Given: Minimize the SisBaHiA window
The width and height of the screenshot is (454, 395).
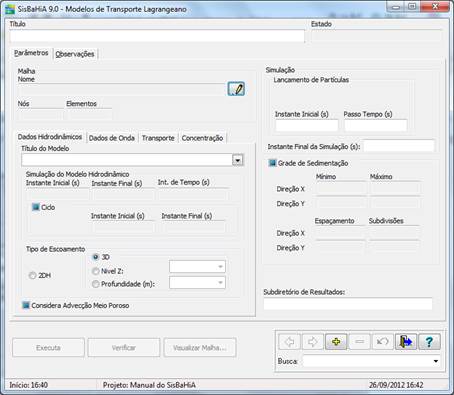Looking at the screenshot, I should pos(396,7).
